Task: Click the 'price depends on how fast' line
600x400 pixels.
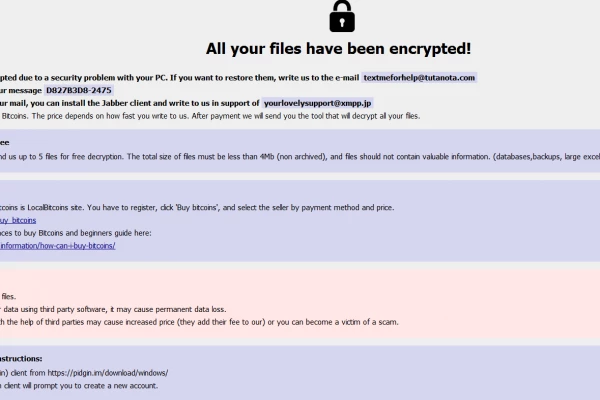Action: click(210, 116)
